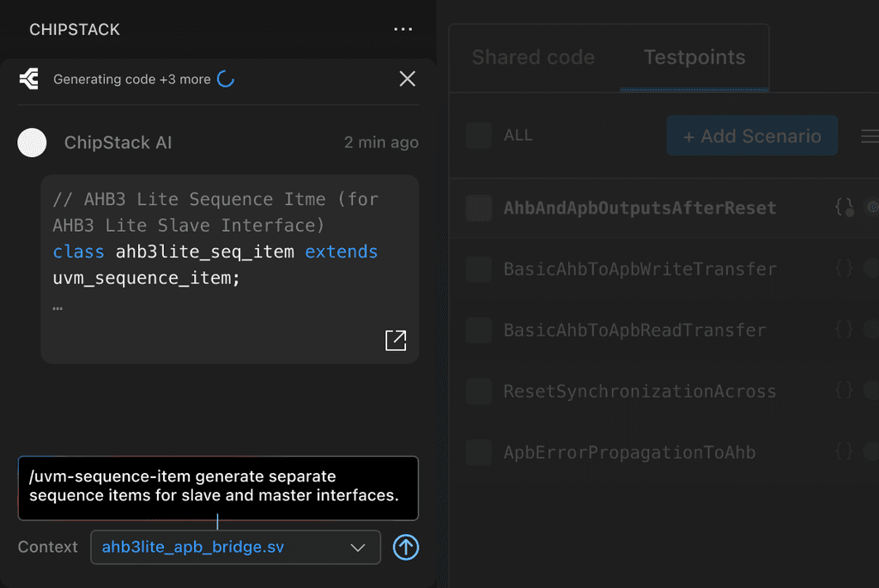
Task: Open the hamburger list menu beside Add Scenario
Action: pos(870,136)
